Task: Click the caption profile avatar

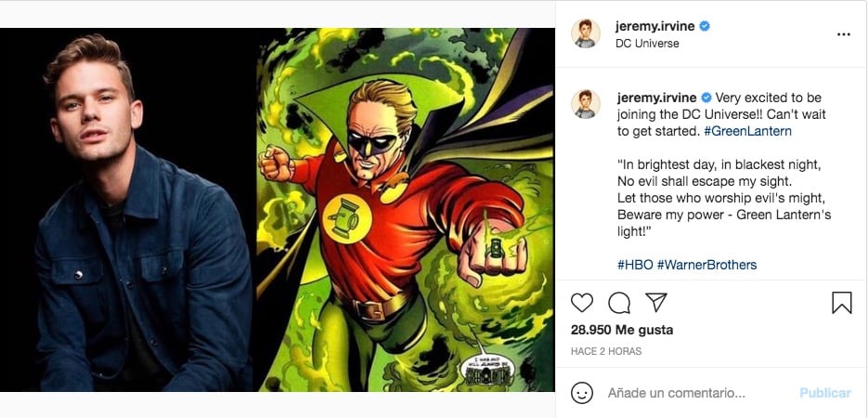Action: (586, 104)
